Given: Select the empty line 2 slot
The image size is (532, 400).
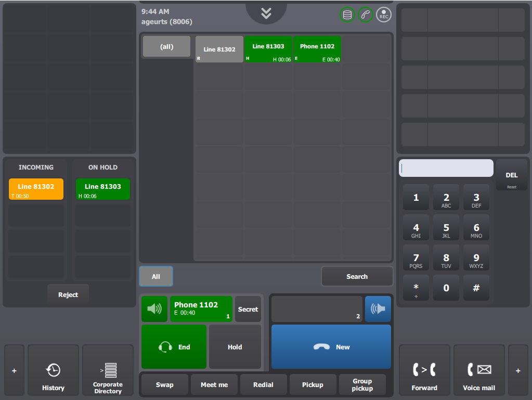Looking at the screenshot, I should coord(317,309).
